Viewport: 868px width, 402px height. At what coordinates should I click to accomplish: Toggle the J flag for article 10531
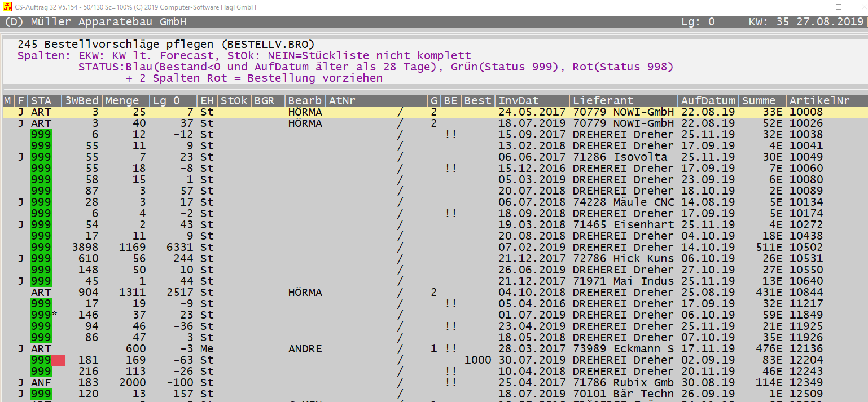(21, 259)
